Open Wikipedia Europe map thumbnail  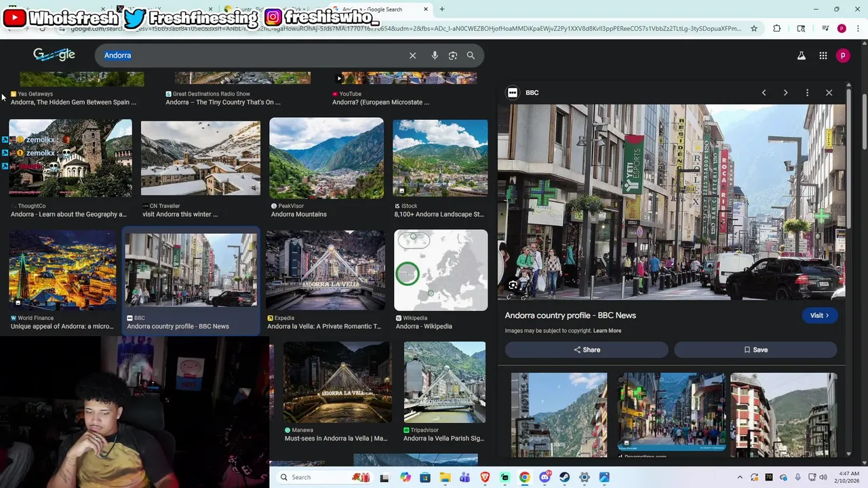click(441, 270)
